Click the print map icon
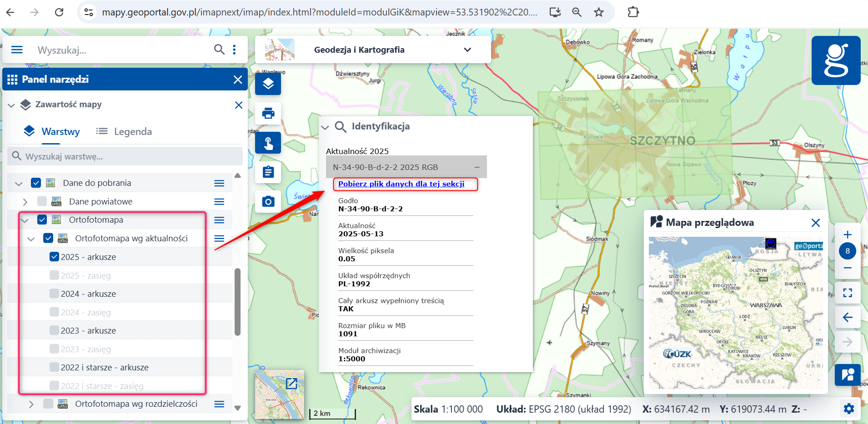Screen dimensions: 868x424 point(268,113)
